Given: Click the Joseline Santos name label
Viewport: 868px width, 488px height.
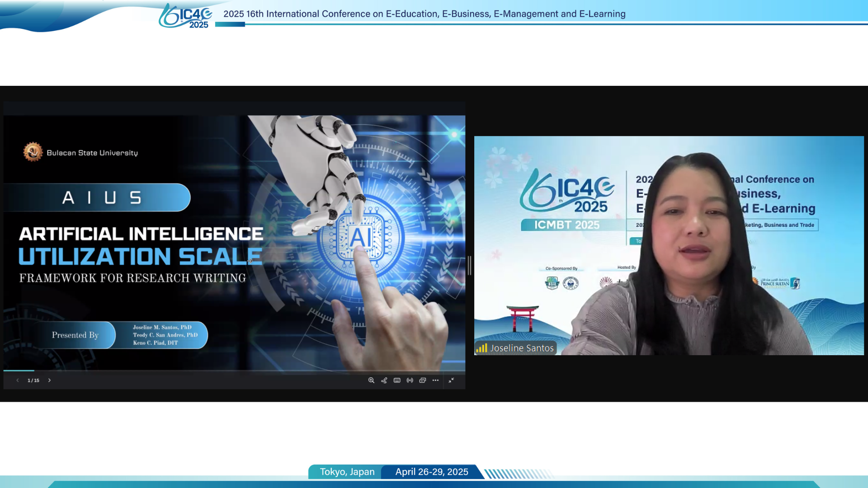Looking at the screenshot, I should pos(522,348).
